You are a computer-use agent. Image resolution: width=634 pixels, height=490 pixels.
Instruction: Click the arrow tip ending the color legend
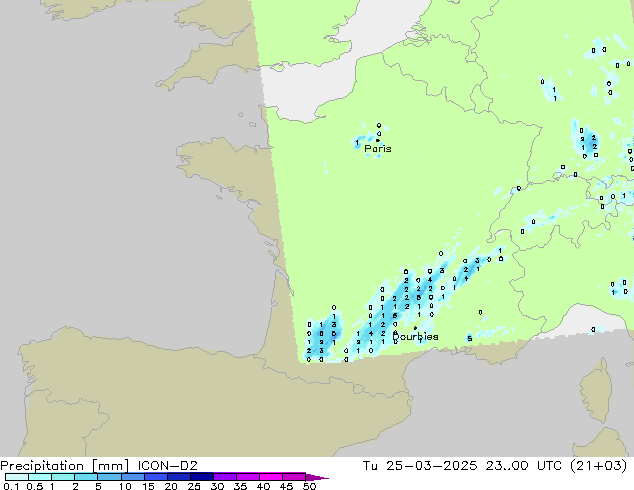(x=317, y=477)
